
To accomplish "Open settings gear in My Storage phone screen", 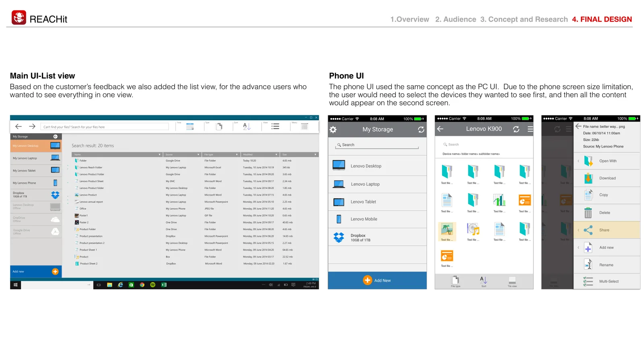I will coord(333,130).
